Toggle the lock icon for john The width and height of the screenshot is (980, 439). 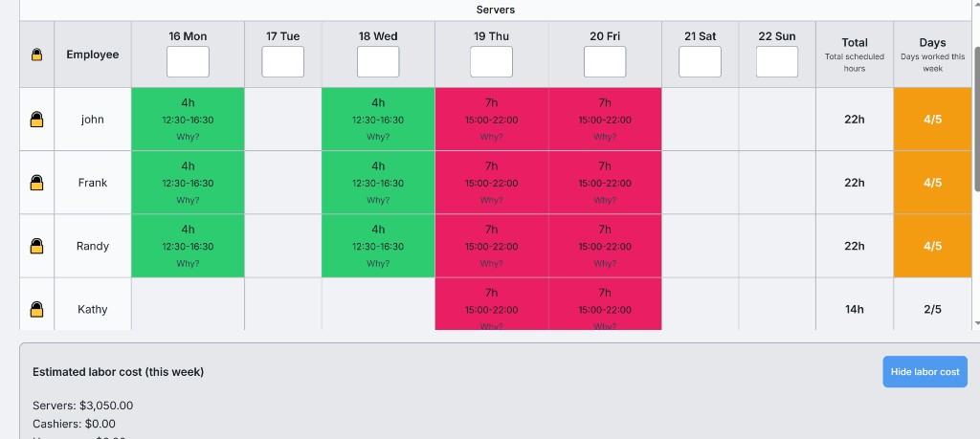click(x=36, y=120)
